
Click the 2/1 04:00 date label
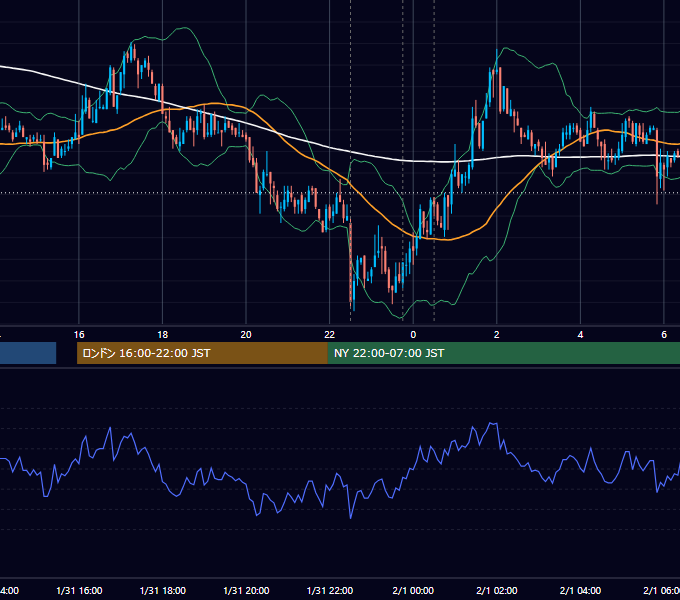pyautogui.click(x=580, y=591)
